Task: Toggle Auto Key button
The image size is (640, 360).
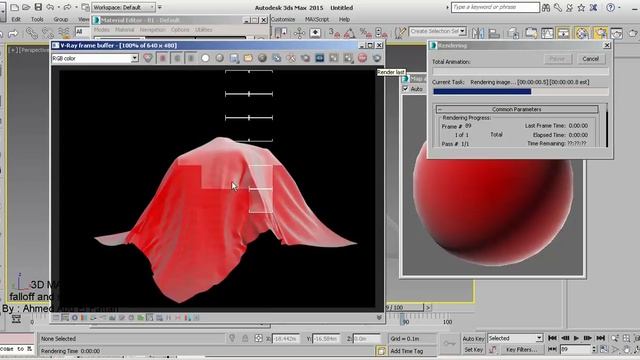Action: point(473,339)
